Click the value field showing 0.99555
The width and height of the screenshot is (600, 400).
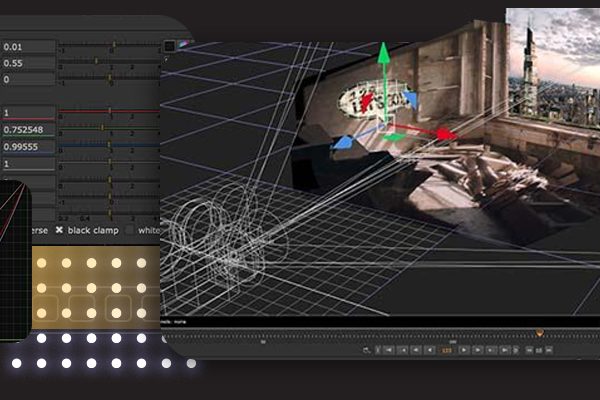coord(27,146)
